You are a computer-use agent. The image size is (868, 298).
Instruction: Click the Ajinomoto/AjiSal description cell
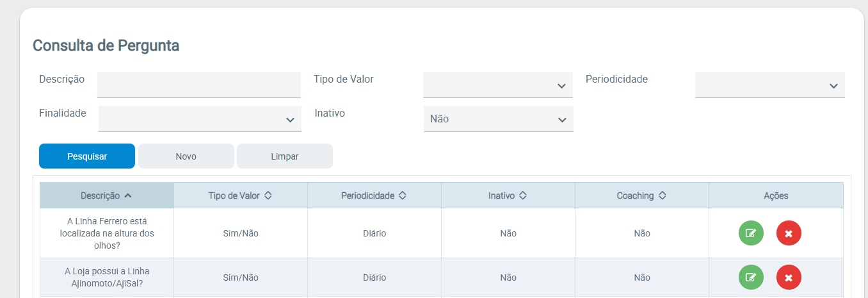pos(107,277)
